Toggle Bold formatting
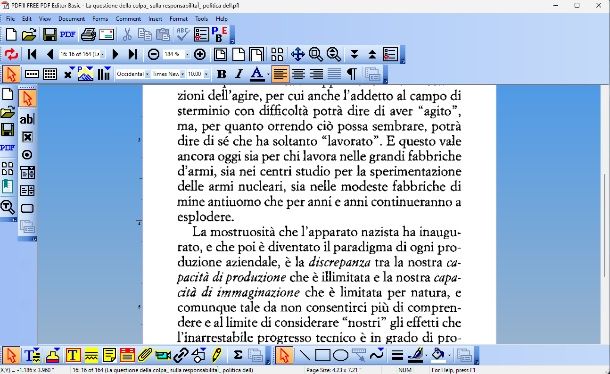610x374 pixels. coord(221,74)
